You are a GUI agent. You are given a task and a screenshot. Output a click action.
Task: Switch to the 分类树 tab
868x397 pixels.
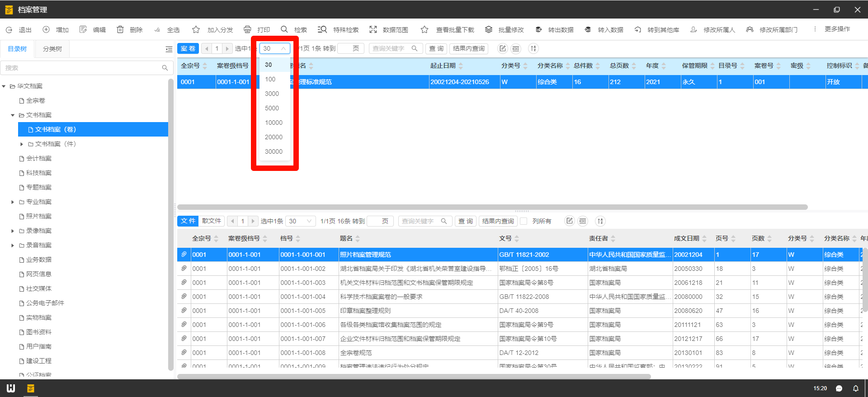[52, 49]
